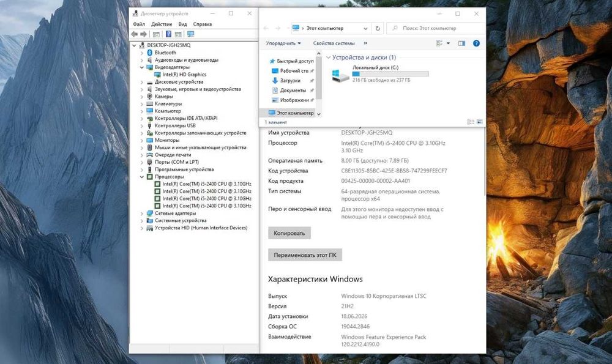Select Программные устройства in device tree
Image resolution: width=612 pixels, height=364 pixels.
pyautogui.click(x=184, y=169)
